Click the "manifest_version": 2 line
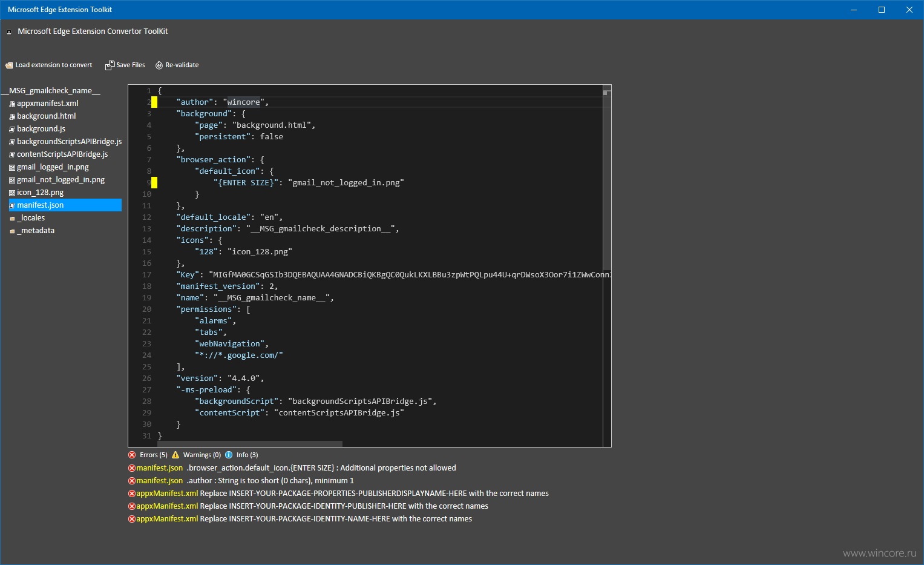This screenshot has width=924, height=565. pyautogui.click(x=227, y=286)
